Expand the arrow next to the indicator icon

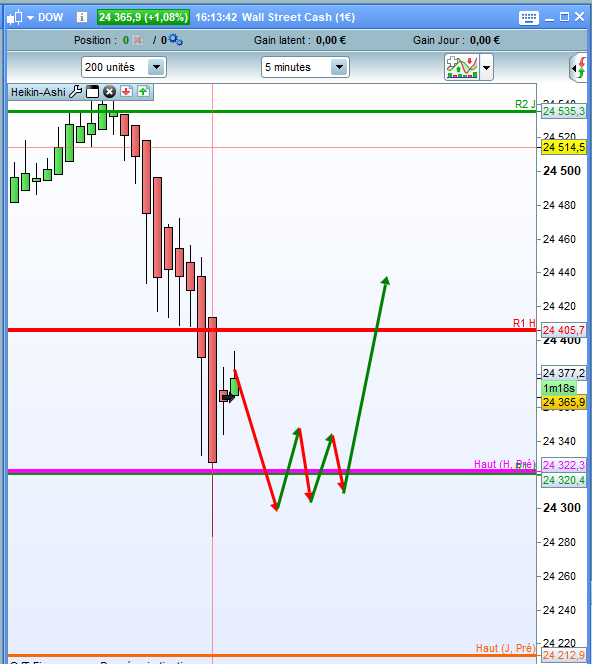(487, 67)
